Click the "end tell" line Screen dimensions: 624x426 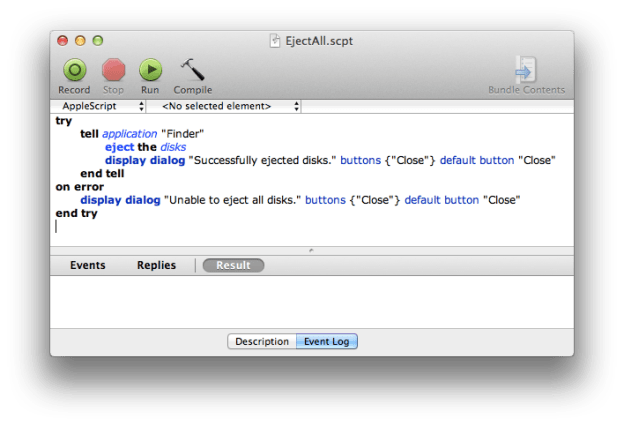pyautogui.click(x=102, y=174)
